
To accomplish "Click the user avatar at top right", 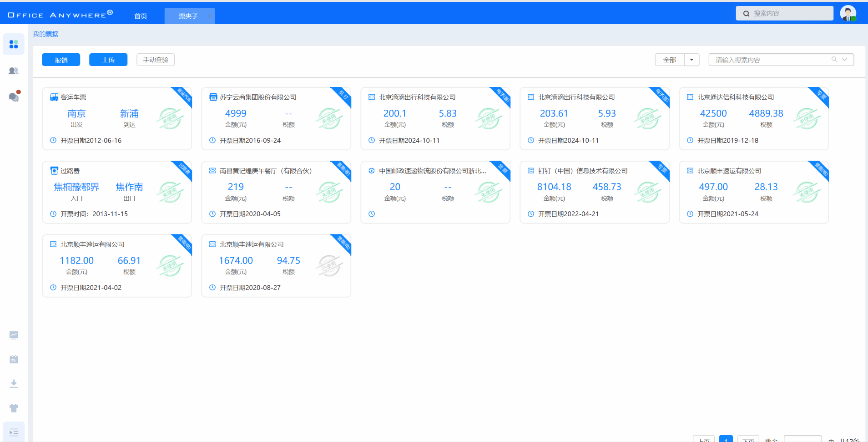I will tap(848, 13).
